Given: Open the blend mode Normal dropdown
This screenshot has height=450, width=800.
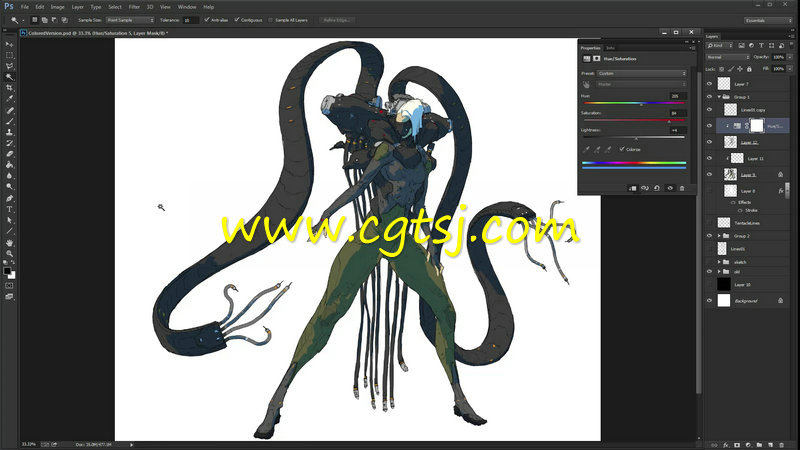Looking at the screenshot, I should click(x=728, y=57).
